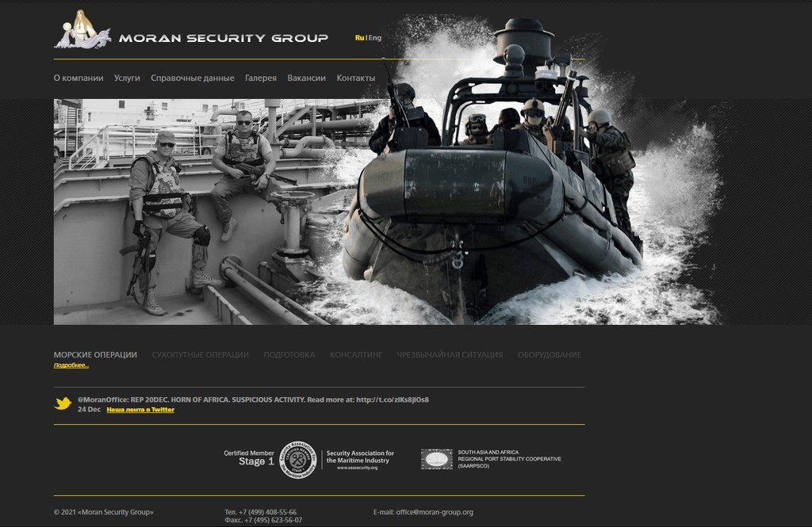This screenshot has height=527, width=812.
Task: Click the Certified Member Stage 1 text
Action: pos(249,457)
